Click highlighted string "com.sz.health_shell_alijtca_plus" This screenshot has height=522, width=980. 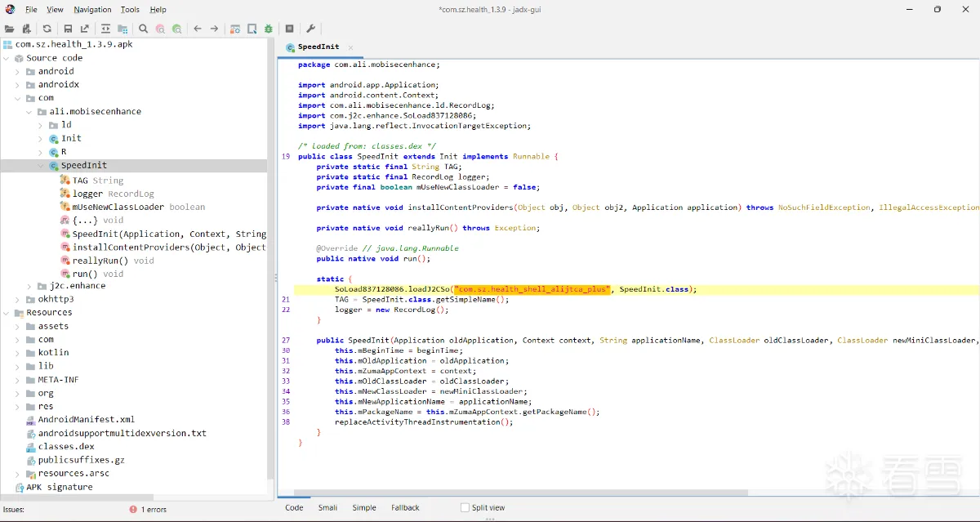point(532,289)
